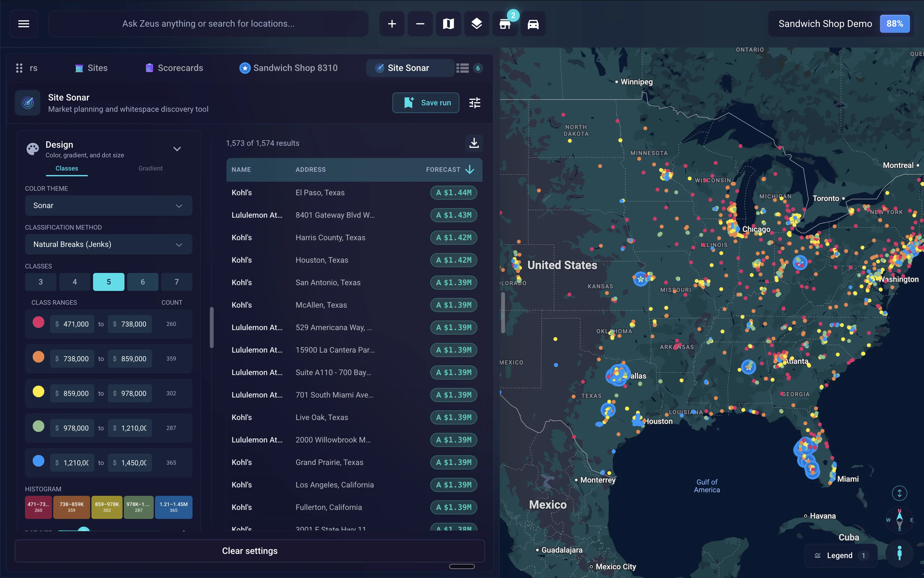The image size is (924, 578).
Task: Click the Ask Zeus search field
Action: tap(209, 24)
